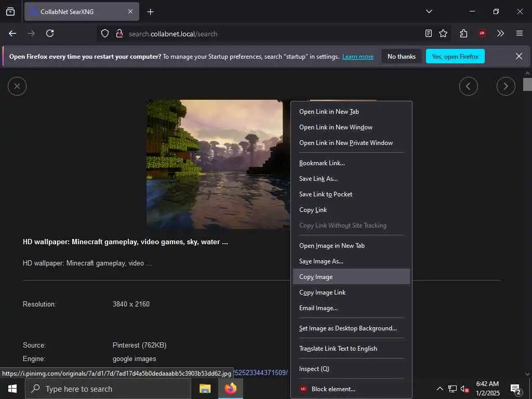Screen dimensions: 532x399
Task: Select uBlock Block element entry
Action: coord(351,389)
